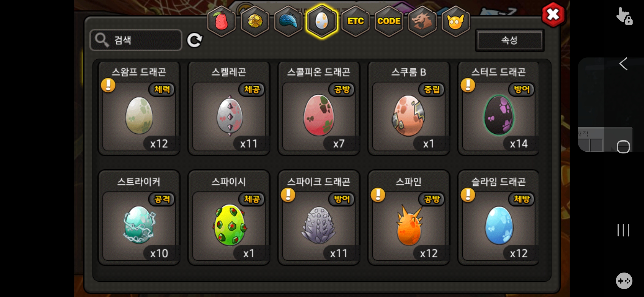The image size is (644, 297).
Task: Open the fruit food category tab
Action: (222, 21)
